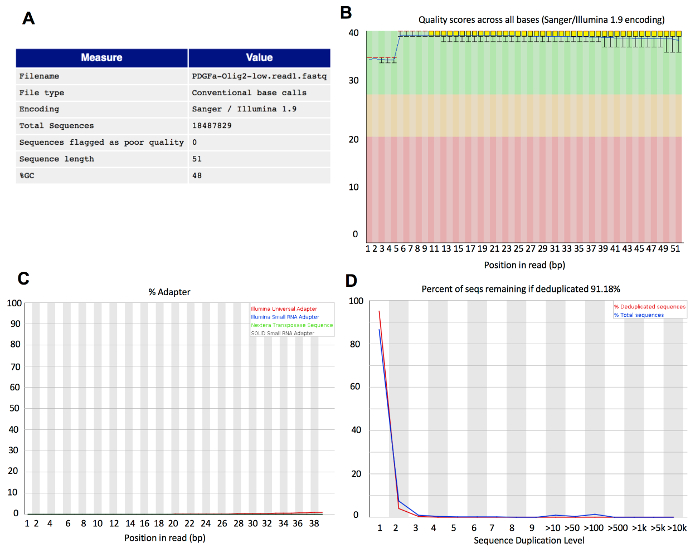Viewport: 700px width, 558px height.
Task: Click the %GC row label
Action: [27, 176]
